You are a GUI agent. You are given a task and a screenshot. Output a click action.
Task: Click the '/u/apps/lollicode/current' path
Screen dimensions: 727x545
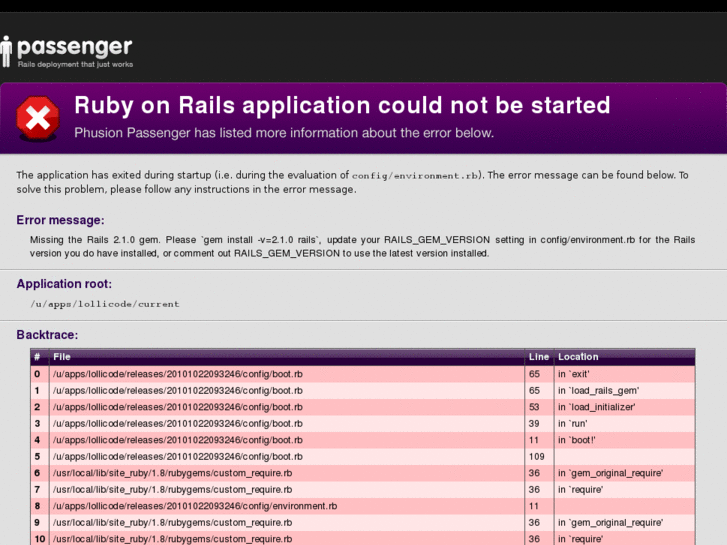(105, 304)
